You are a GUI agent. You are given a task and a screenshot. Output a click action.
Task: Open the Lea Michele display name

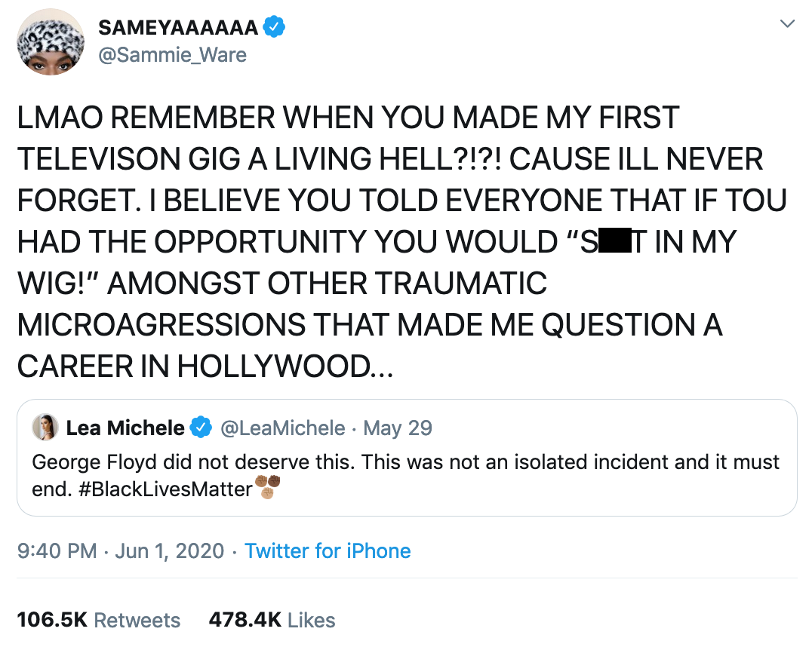125,428
